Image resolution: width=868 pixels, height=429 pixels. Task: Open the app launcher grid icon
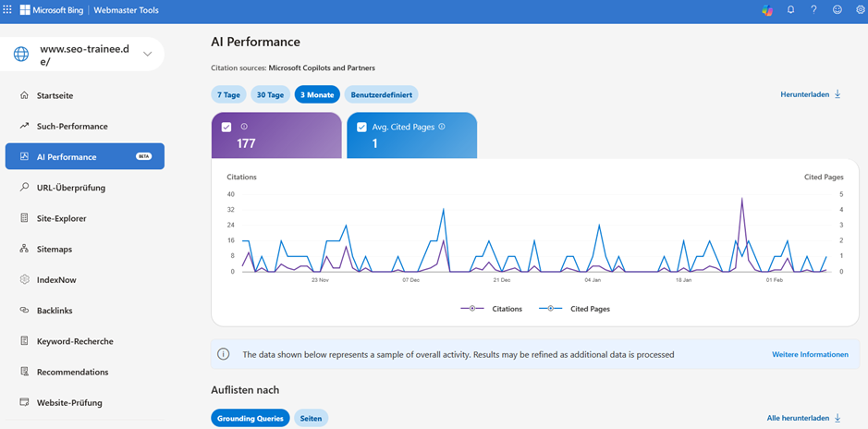[8, 10]
